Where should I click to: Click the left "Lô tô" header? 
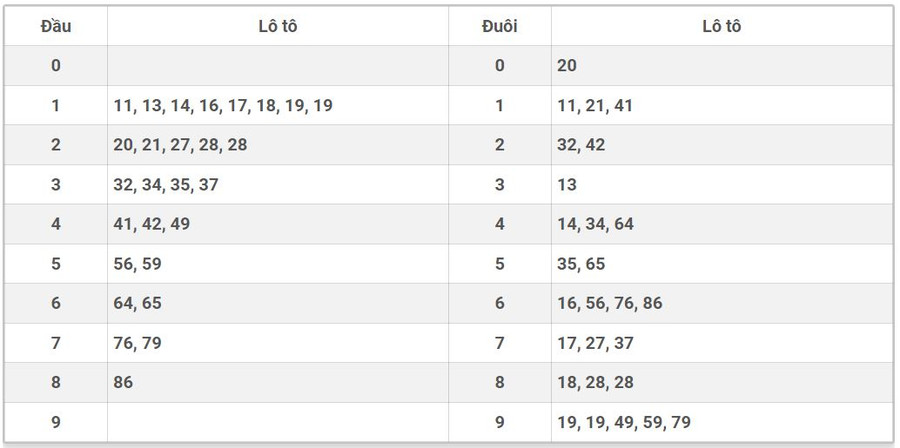click(x=277, y=26)
